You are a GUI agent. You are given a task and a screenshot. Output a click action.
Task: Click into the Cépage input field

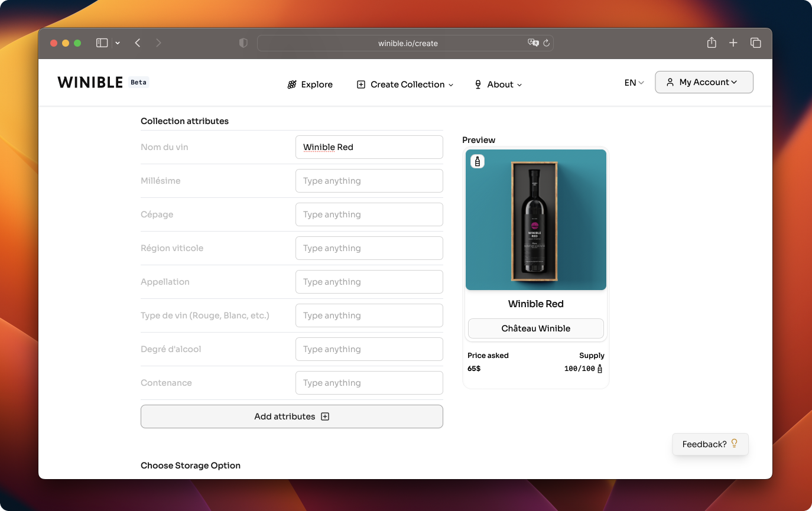[369, 214]
